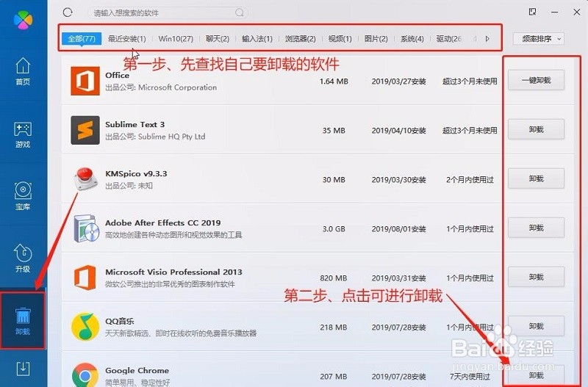The width and height of the screenshot is (588, 387).
Task: Click 出品公司: Microsoft Corporation text
Action: pos(161,87)
